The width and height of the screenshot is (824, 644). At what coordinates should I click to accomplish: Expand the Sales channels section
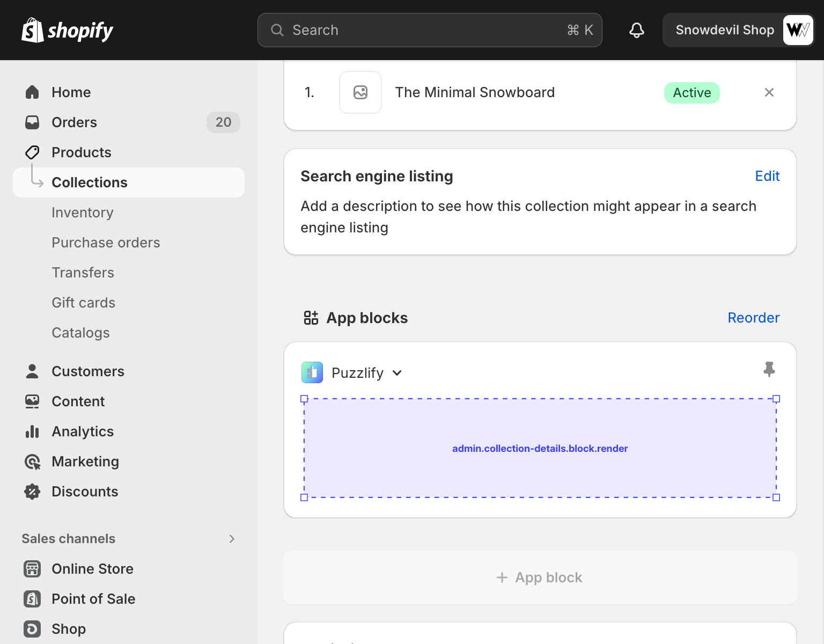tap(232, 539)
